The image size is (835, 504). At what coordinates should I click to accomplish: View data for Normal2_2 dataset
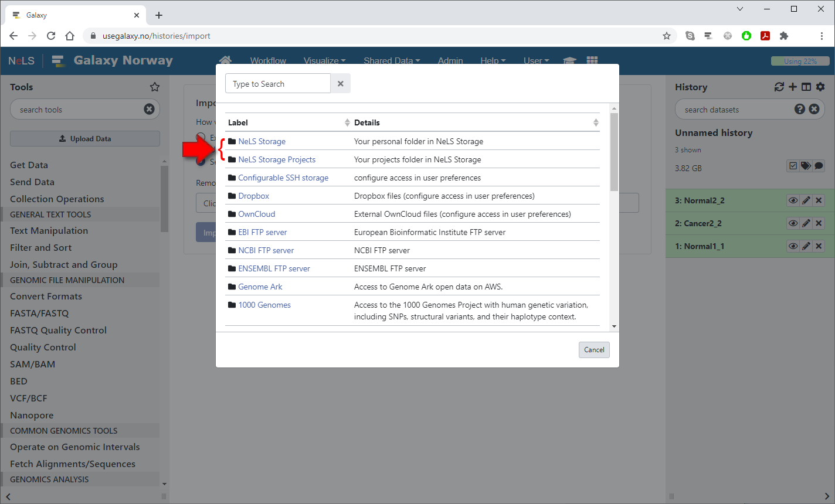pos(793,200)
